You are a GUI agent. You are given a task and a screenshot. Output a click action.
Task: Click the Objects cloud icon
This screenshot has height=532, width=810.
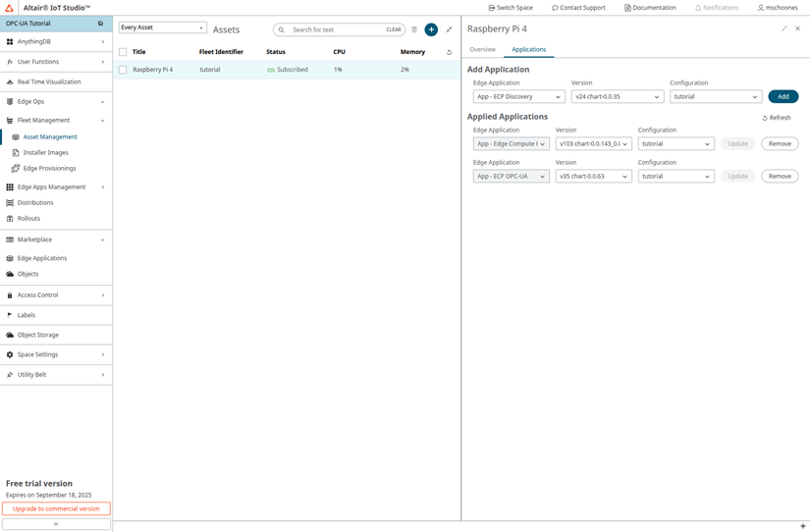(x=9, y=274)
